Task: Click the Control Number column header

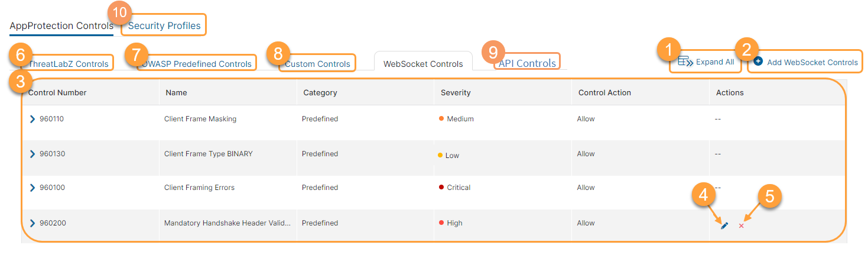Action: point(57,92)
